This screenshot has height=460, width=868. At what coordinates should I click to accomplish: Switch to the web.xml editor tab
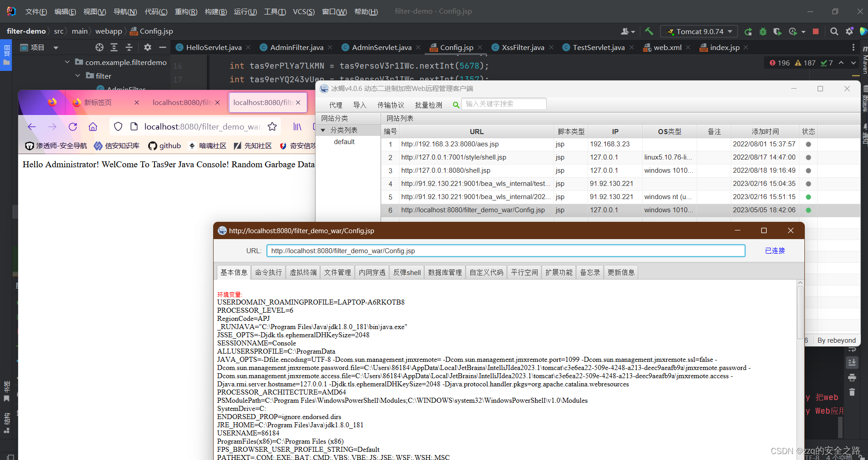[667, 47]
